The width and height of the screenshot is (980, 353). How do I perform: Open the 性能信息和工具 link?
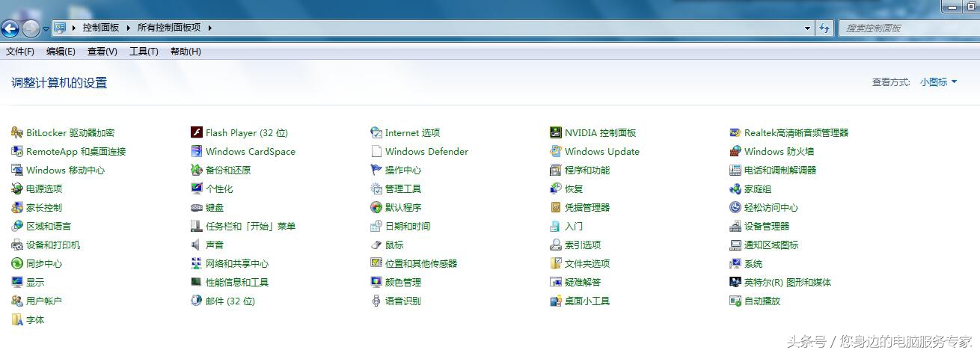[x=237, y=282]
